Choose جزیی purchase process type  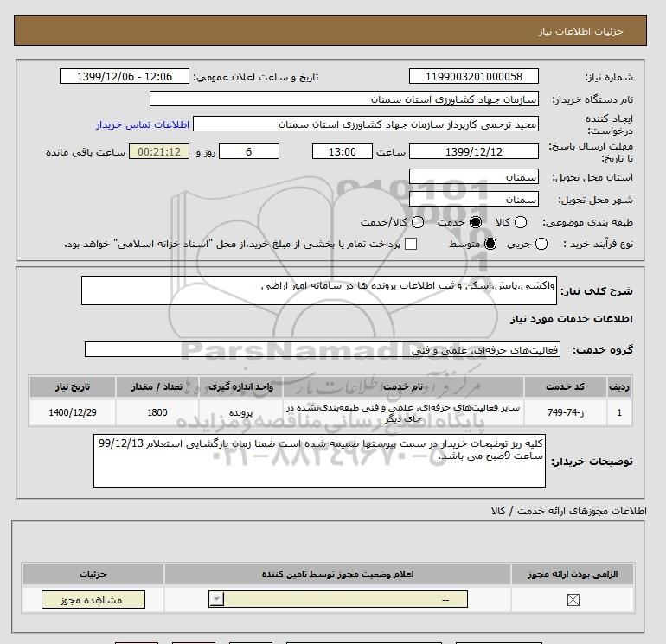coord(541,244)
